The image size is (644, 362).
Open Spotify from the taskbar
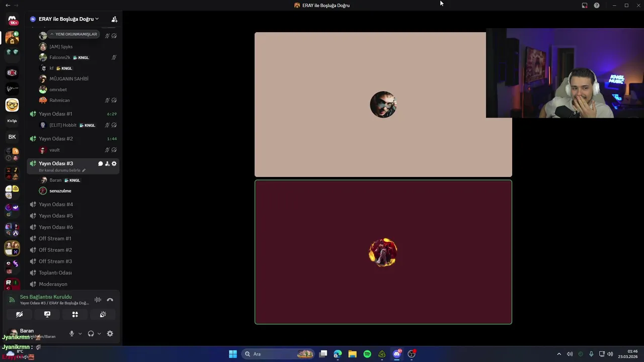pyautogui.click(x=367, y=354)
